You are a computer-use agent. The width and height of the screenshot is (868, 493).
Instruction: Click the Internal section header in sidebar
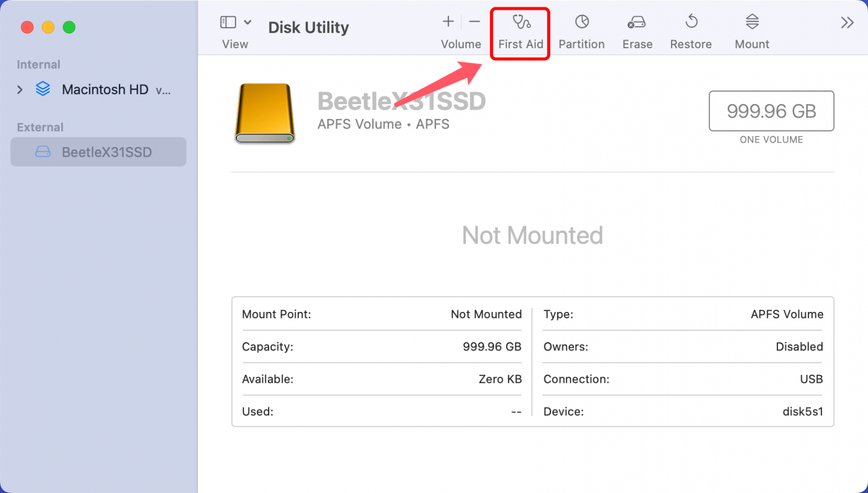(x=38, y=64)
